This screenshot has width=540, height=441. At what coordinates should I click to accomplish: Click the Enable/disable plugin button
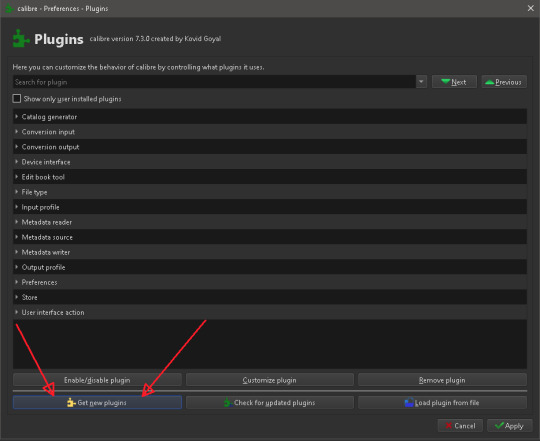tap(97, 380)
